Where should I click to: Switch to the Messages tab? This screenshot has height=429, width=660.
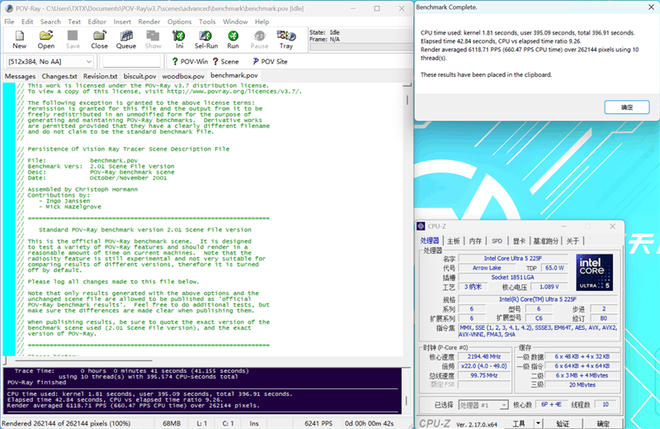click(x=20, y=76)
